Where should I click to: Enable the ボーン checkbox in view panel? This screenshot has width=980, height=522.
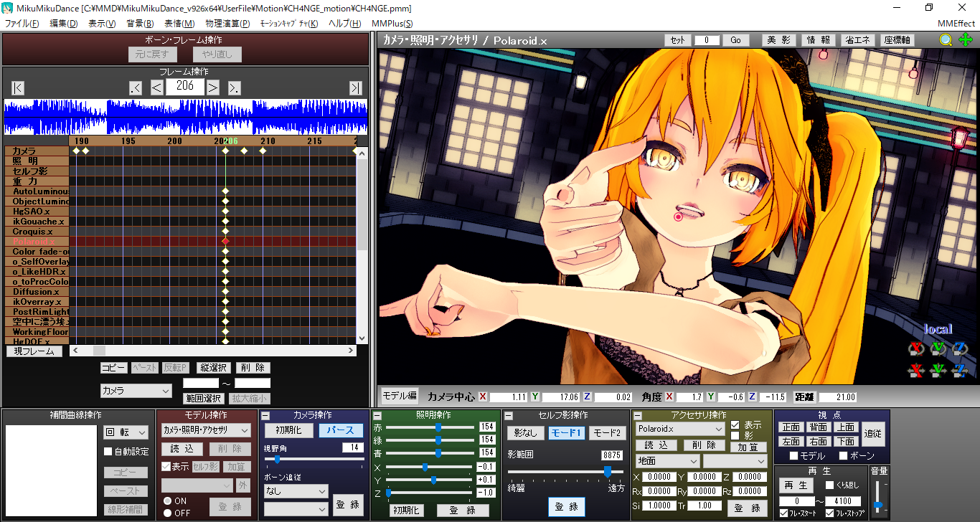pyautogui.click(x=843, y=456)
